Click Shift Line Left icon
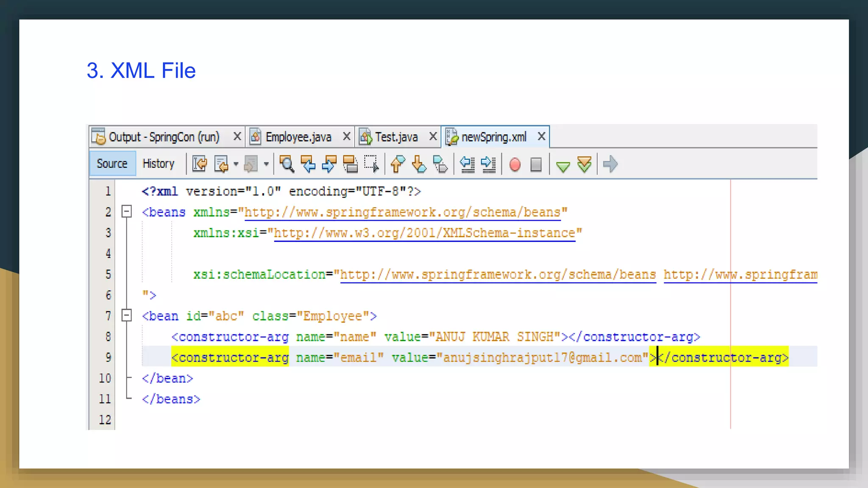 (x=467, y=164)
